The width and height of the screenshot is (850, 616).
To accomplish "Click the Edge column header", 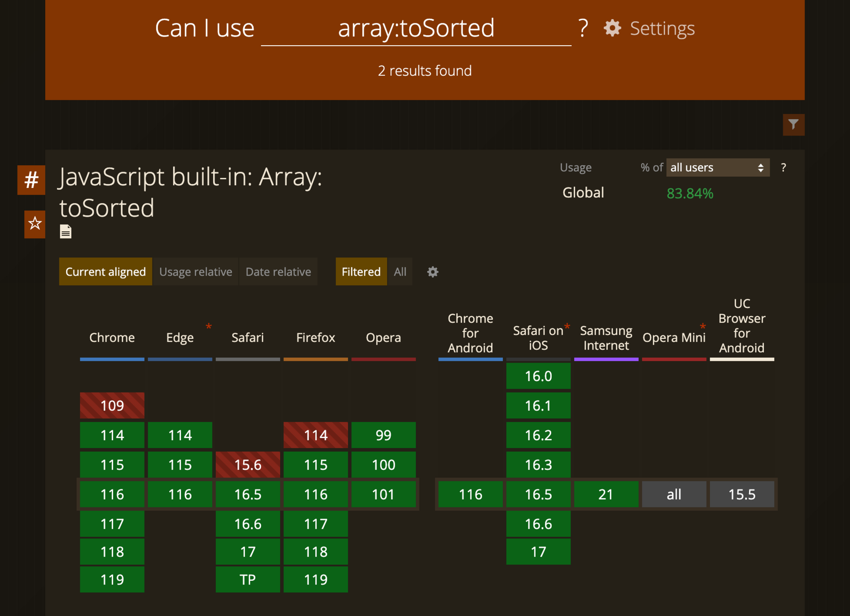I will 180,338.
